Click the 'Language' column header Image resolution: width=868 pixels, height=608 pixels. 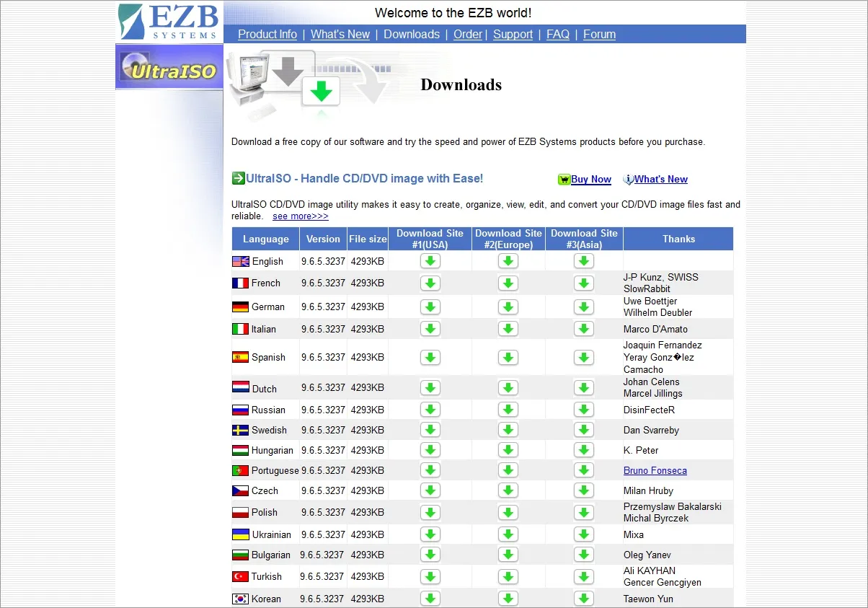[x=265, y=239]
